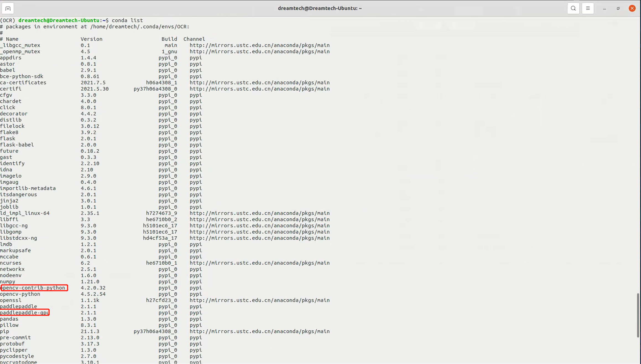Click the libstdcxx-ng package name

(x=19, y=238)
